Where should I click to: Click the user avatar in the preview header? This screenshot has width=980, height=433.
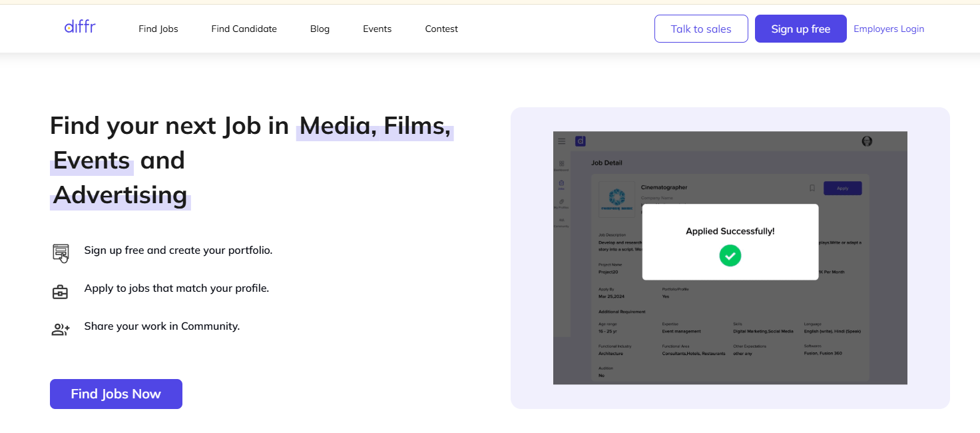(x=867, y=141)
